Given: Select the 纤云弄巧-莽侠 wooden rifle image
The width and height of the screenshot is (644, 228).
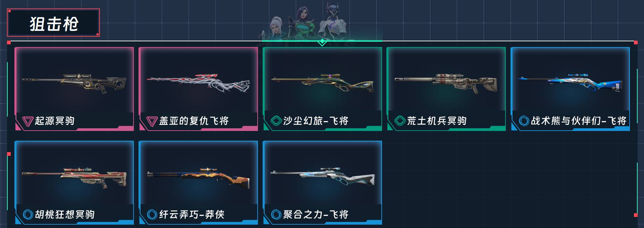Looking at the screenshot, I should [x=199, y=178].
